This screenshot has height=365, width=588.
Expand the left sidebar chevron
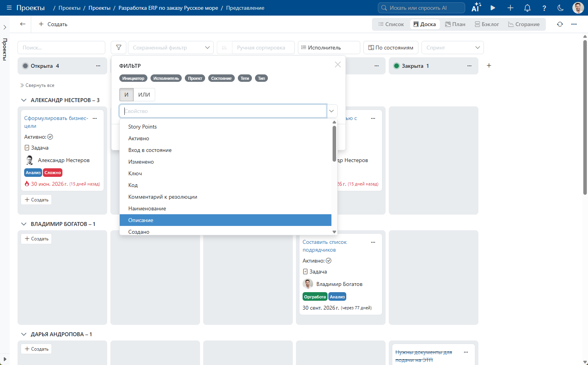click(x=5, y=27)
